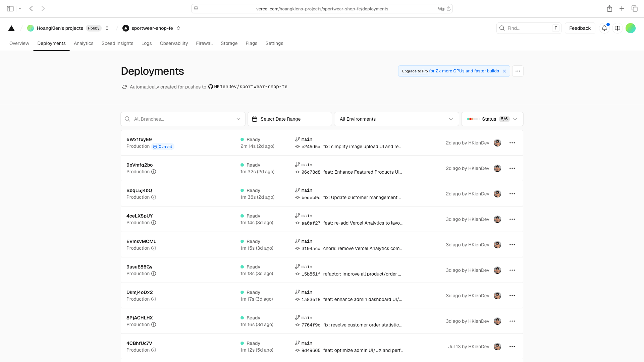
Task: Open commit 06c78d8 link
Action: click(311, 172)
